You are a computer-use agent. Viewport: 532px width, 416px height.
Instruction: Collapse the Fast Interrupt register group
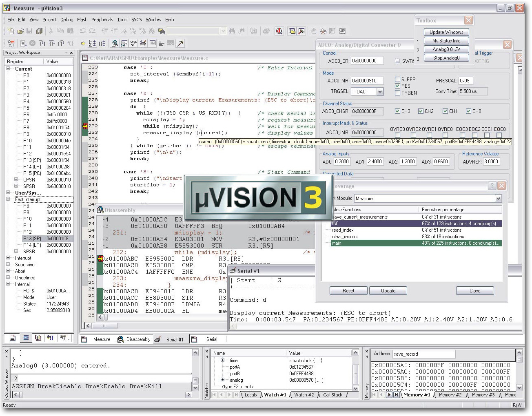(x=8, y=199)
